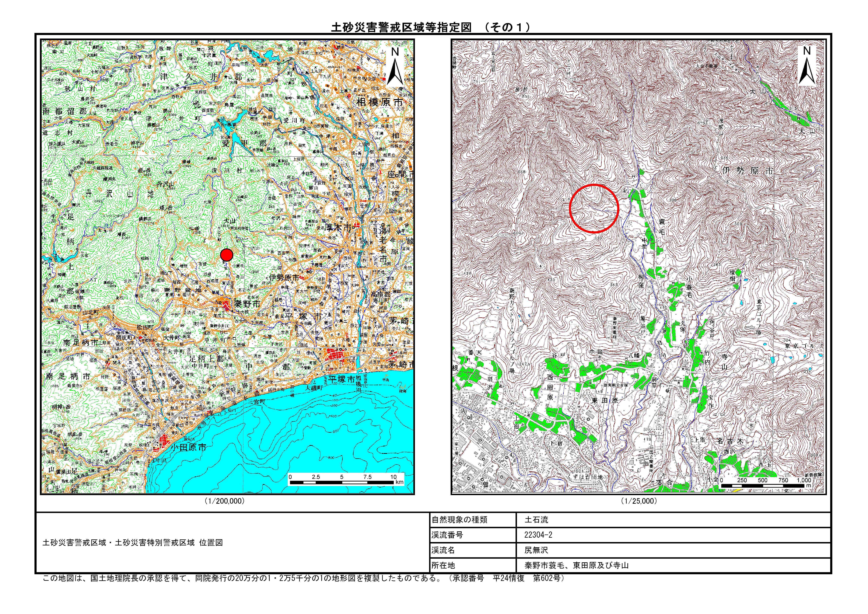Click the 1/200,000 scale caption
Viewport: 868px width, 614px height.
coord(225,501)
